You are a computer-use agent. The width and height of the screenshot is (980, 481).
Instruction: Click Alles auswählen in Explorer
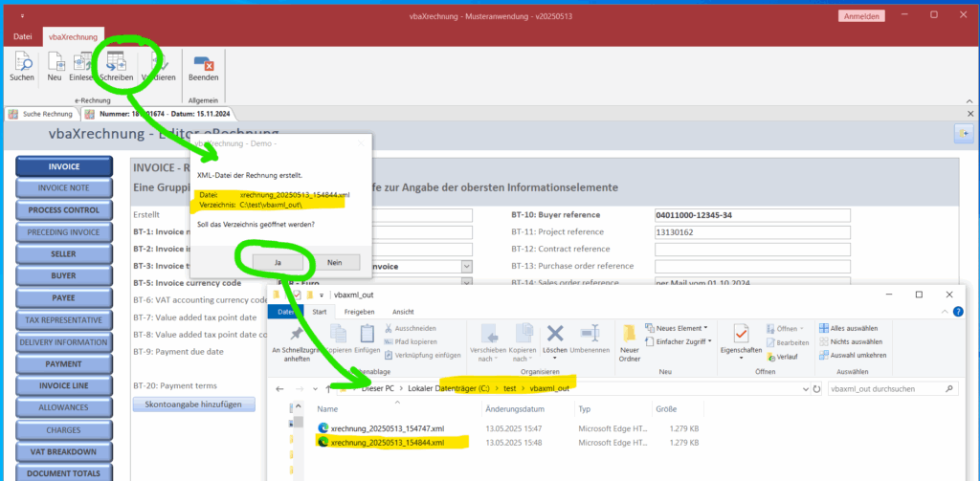849,328
